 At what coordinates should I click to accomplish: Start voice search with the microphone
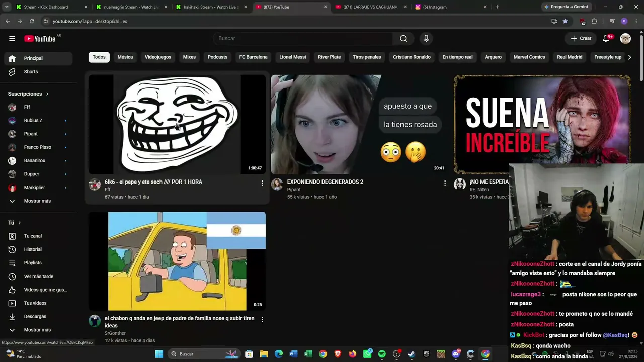(426, 39)
